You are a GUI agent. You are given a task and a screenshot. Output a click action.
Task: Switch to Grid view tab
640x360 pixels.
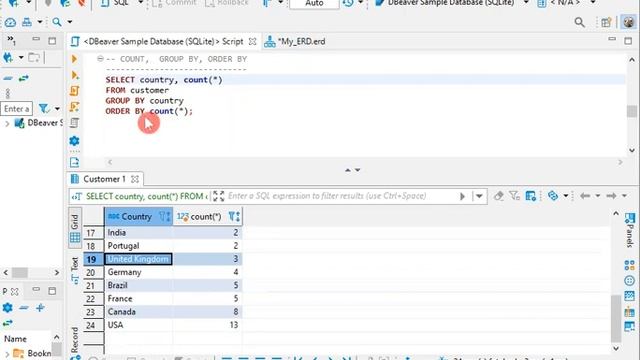point(75,227)
